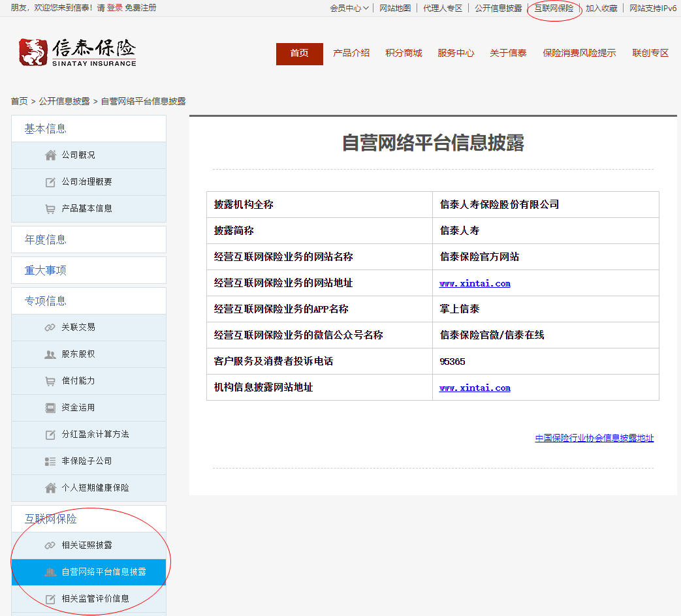Expand the 会员中心 dropdown

349,8
